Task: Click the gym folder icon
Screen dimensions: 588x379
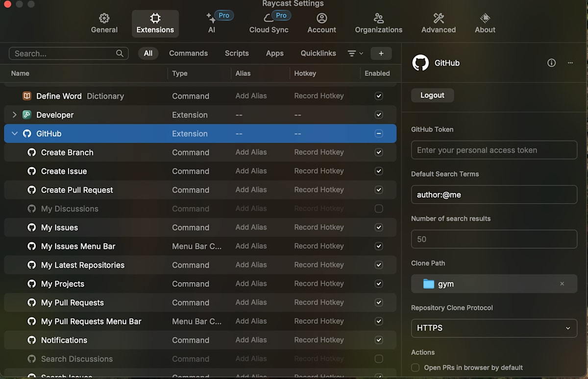Action: (428, 284)
